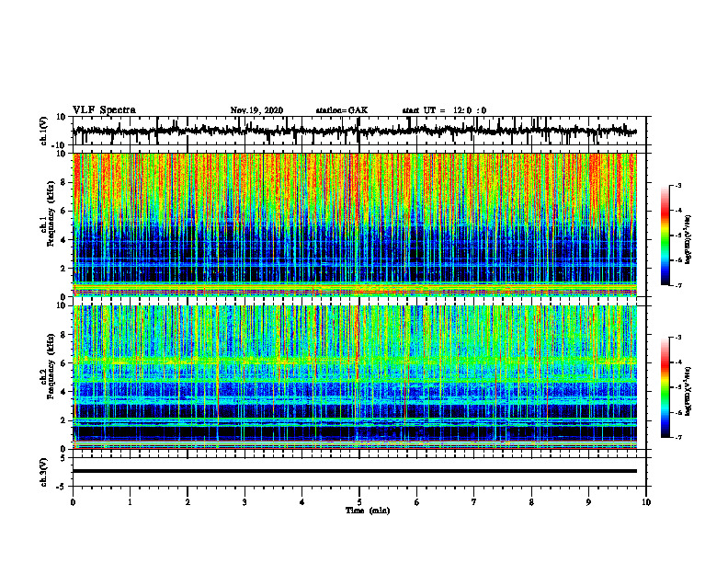Select the "start UT = 12:0 :0" text
728x563 pixels.
pyautogui.click(x=444, y=110)
